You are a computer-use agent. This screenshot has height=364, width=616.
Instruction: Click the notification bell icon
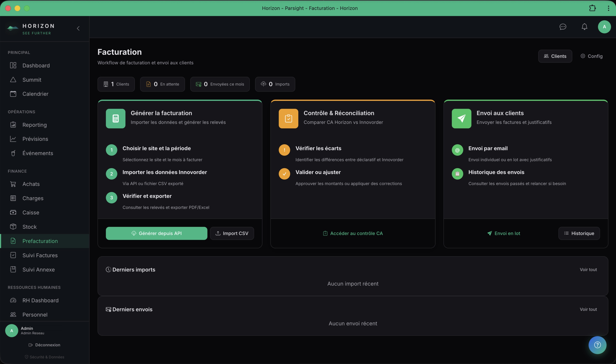tap(584, 27)
